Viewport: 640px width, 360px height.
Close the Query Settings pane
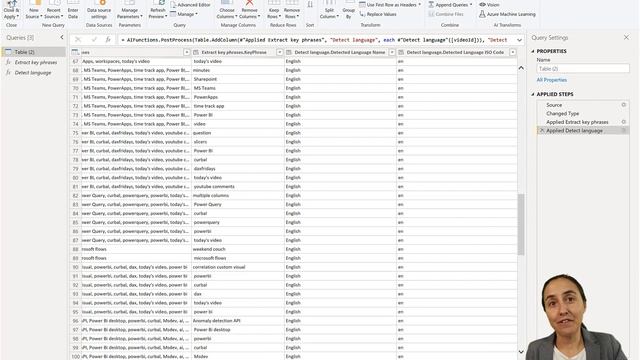(x=627, y=38)
